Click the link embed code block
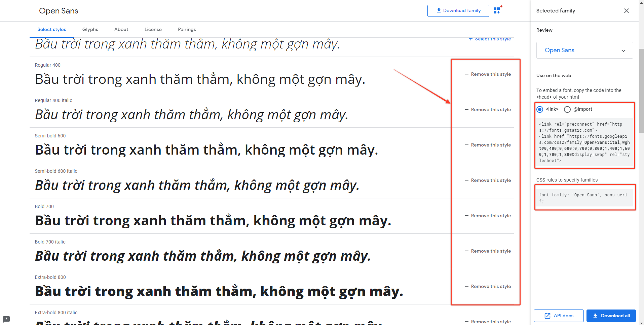Screen dimensions: 644x325 tap(584, 142)
